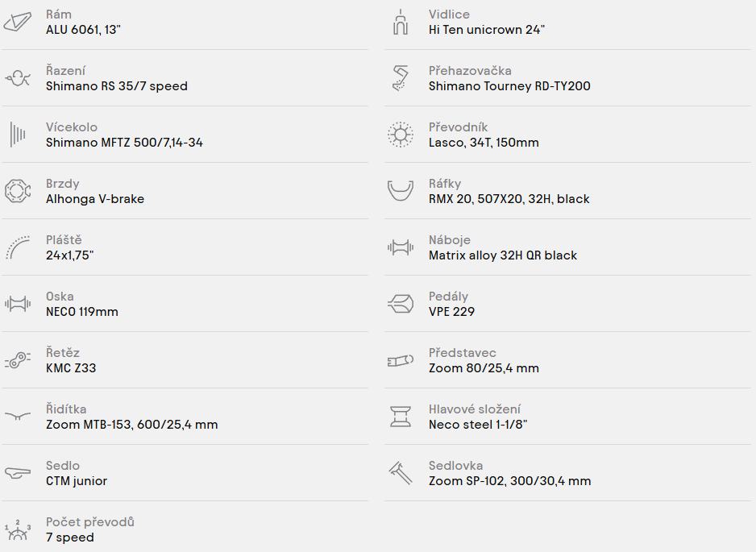
Task: Click the brake disc icon beside Brzdy
Action: click(x=18, y=191)
